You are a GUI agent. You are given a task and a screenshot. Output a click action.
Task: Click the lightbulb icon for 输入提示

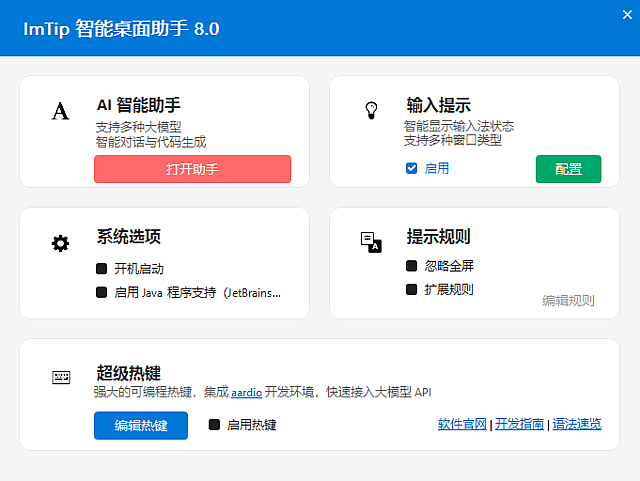click(370, 111)
